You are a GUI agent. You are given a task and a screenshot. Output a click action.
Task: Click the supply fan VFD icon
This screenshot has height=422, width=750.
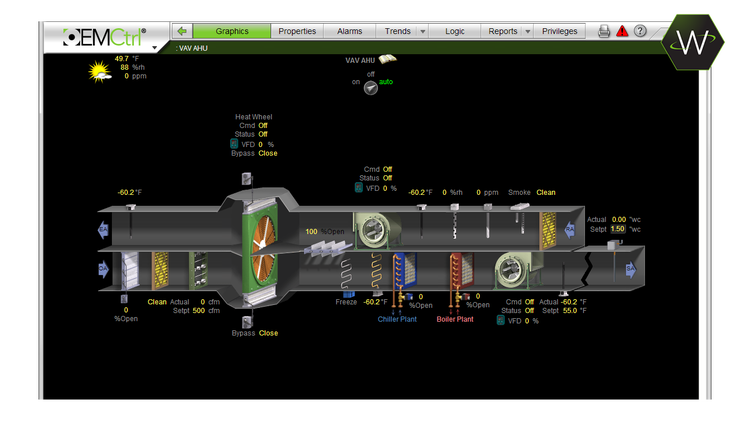click(x=500, y=320)
